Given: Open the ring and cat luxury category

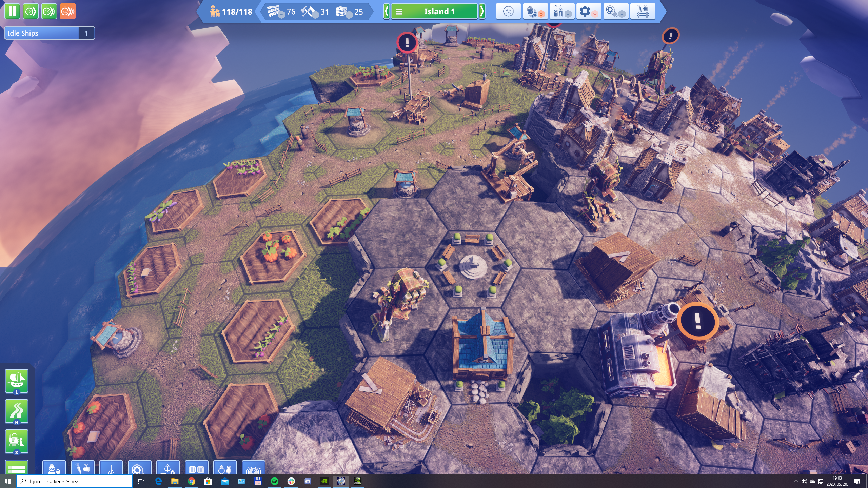Looking at the screenshot, I should click(x=225, y=468).
